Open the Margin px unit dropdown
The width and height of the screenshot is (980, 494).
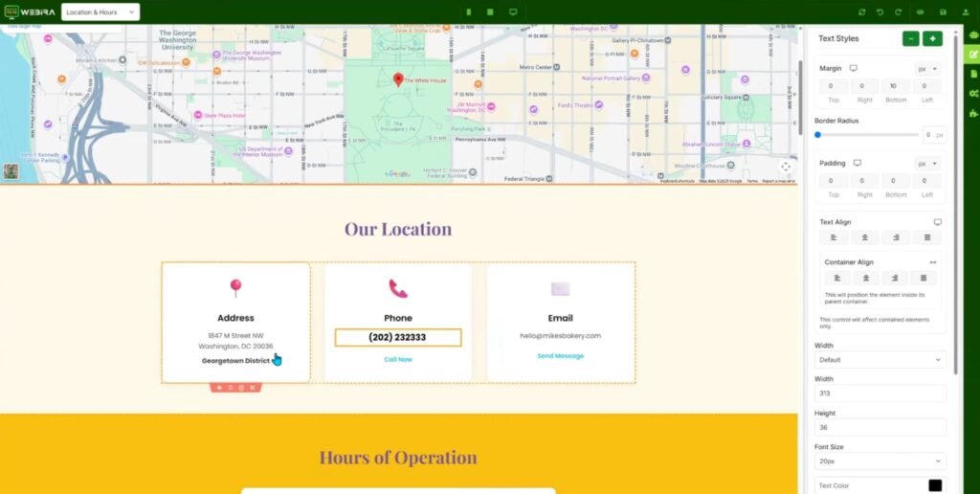point(927,69)
